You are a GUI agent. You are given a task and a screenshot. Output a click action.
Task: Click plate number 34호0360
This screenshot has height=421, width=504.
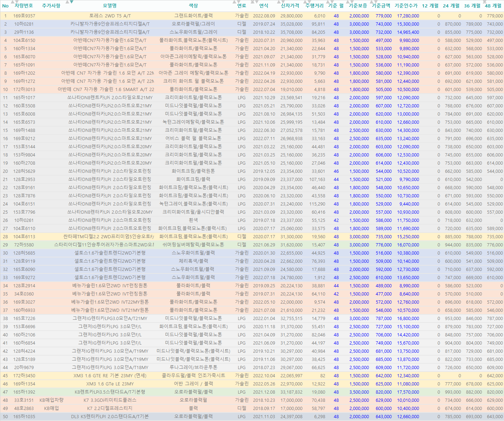tap(24, 294)
